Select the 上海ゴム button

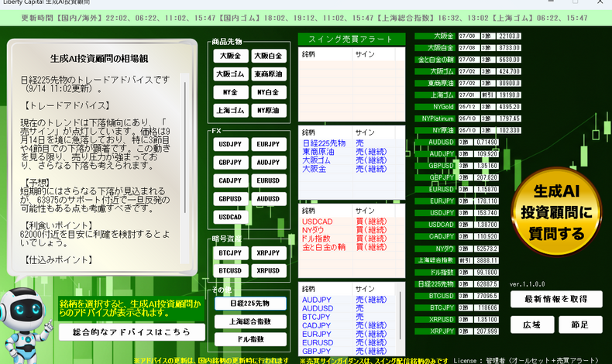(x=230, y=111)
